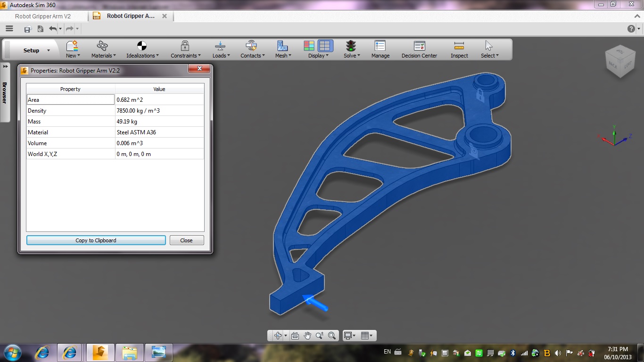Open the Decision Center
644x362 pixels.
[419, 49]
